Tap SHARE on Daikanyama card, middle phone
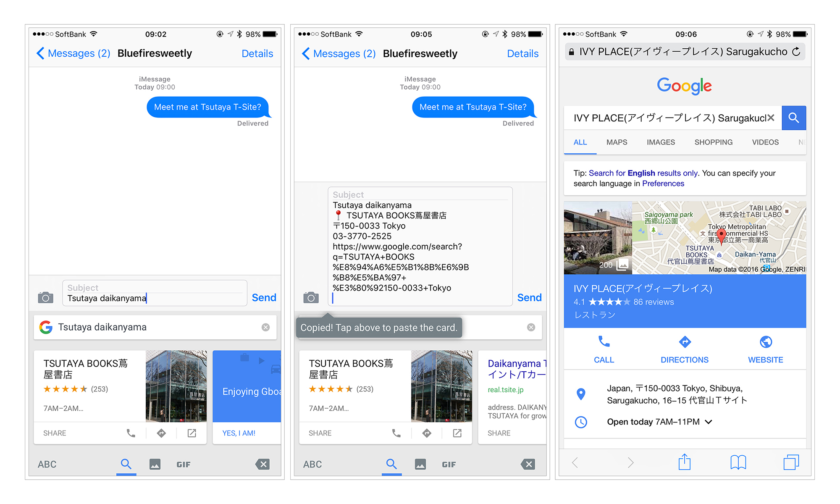 [499, 433]
